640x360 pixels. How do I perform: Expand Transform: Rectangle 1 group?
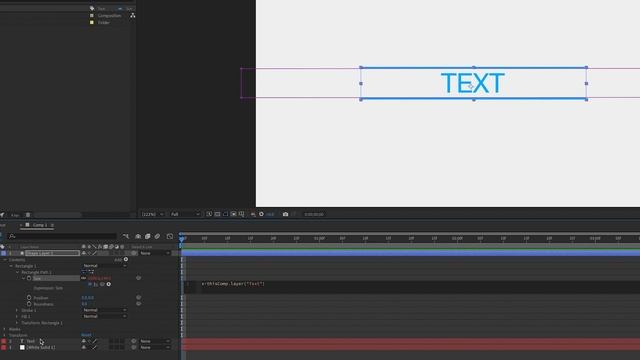17,323
